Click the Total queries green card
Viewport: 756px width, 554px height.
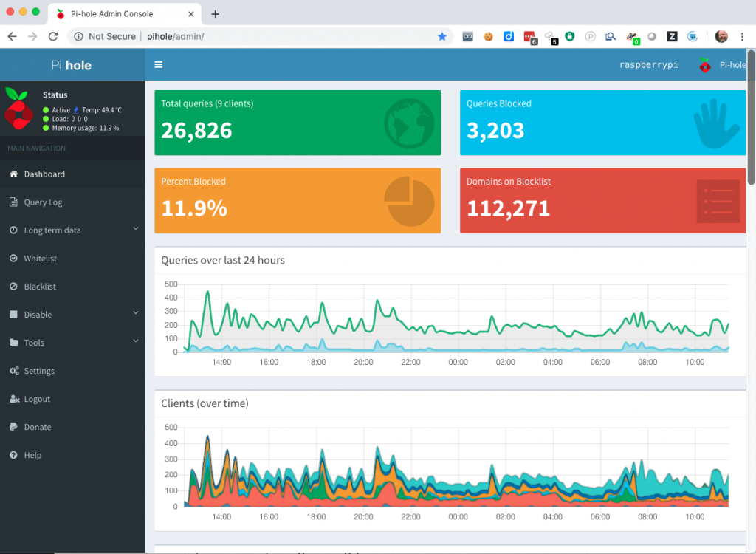coord(298,123)
